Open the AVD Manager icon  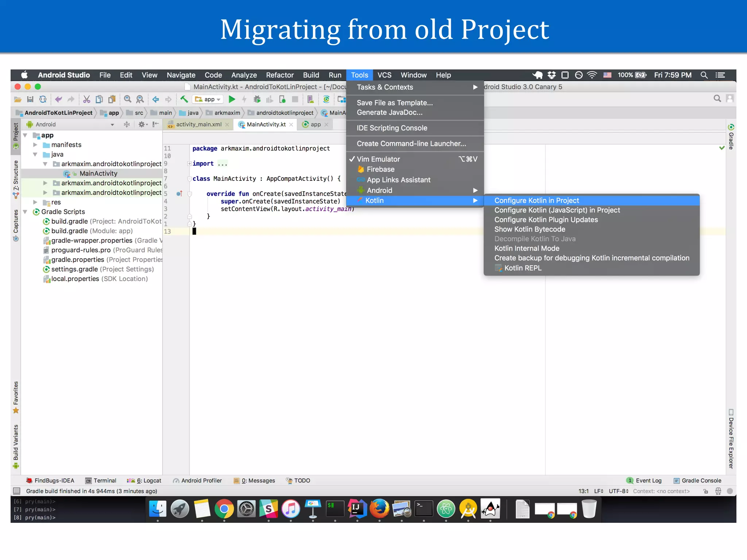click(310, 99)
